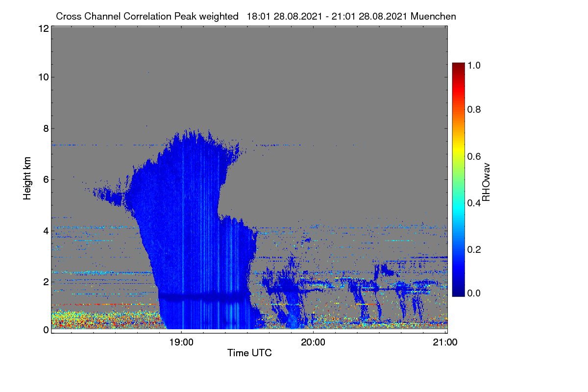This screenshot has height=392, width=588.
Task: Click the '6' height tick label
Action: pyautogui.click(x=46, y=180)
